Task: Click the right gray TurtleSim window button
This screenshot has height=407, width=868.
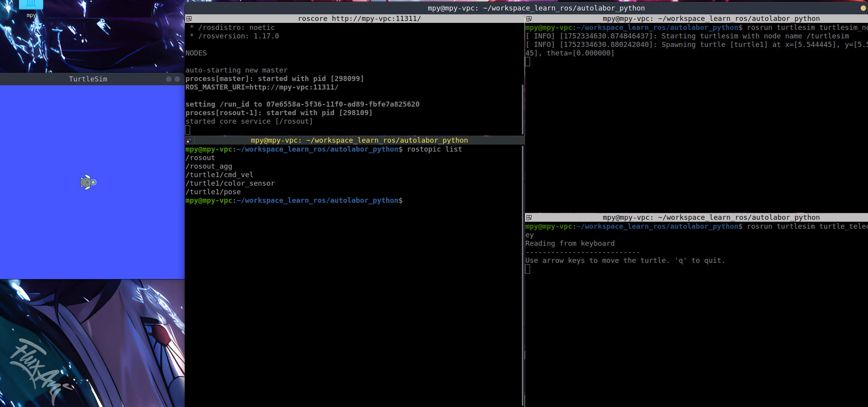Action: pyautogui.click(x=177, y=79)
